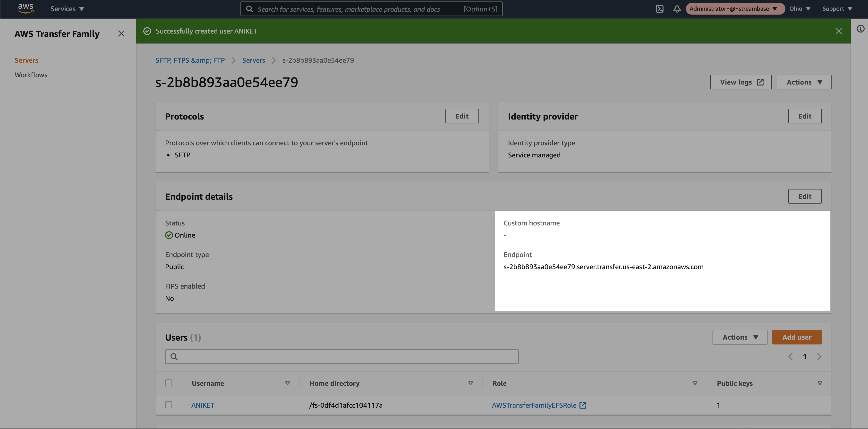Click the SFTP protocol list item

click(182, 155)
